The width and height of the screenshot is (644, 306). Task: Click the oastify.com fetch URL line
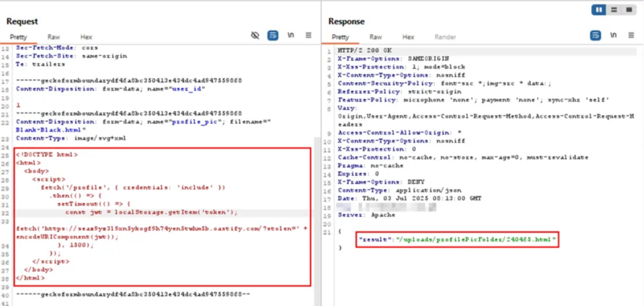point(162,228)
